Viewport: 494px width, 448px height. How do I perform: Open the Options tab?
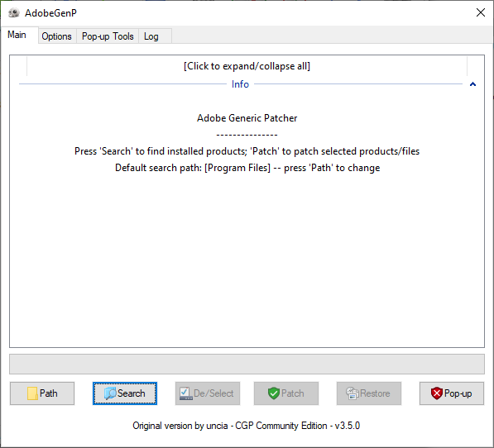57,36
